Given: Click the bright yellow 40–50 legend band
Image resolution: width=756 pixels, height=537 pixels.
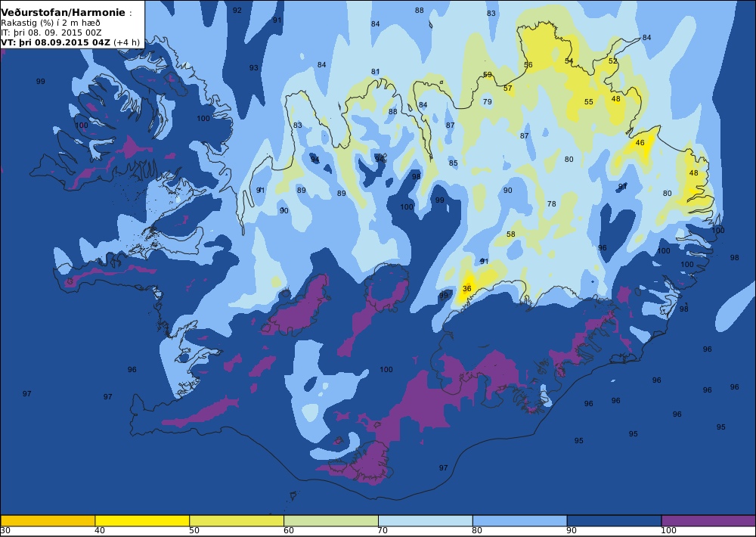Looking at the screenshot, I should click(142, 520).
